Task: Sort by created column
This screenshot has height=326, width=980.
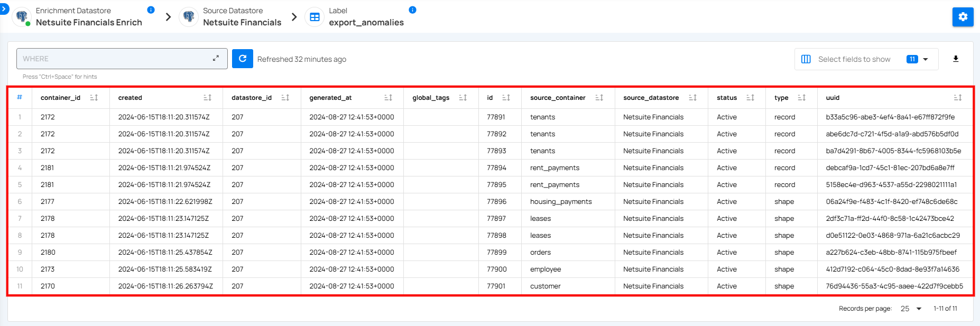Action: [207, 98]
